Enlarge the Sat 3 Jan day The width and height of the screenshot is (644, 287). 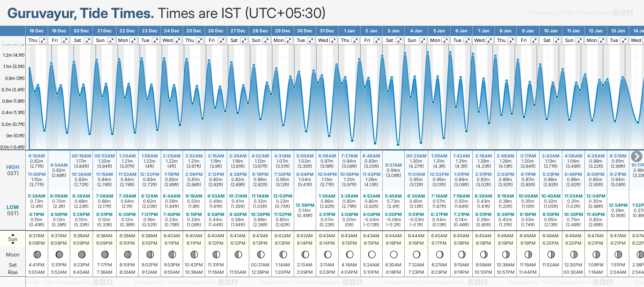(x=400, y=40)
